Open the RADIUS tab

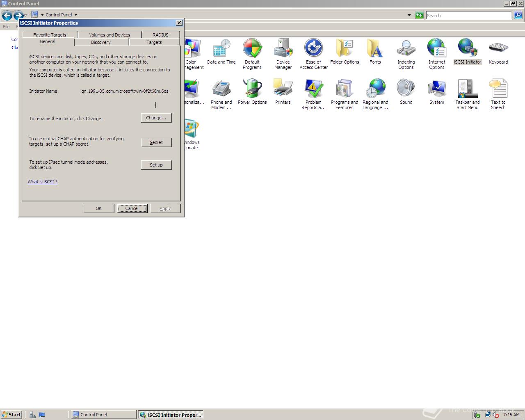point(160,35)
